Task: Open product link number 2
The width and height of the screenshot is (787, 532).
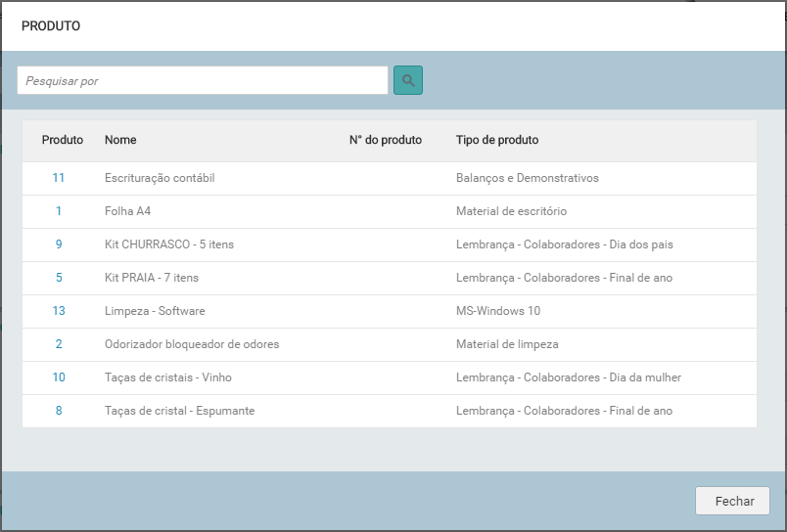Action: click(59, 344)
